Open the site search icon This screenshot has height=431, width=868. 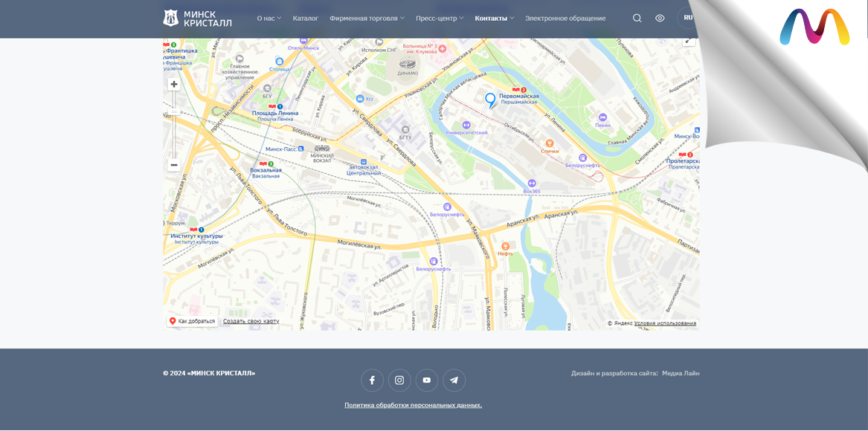[x=637, y=19]
